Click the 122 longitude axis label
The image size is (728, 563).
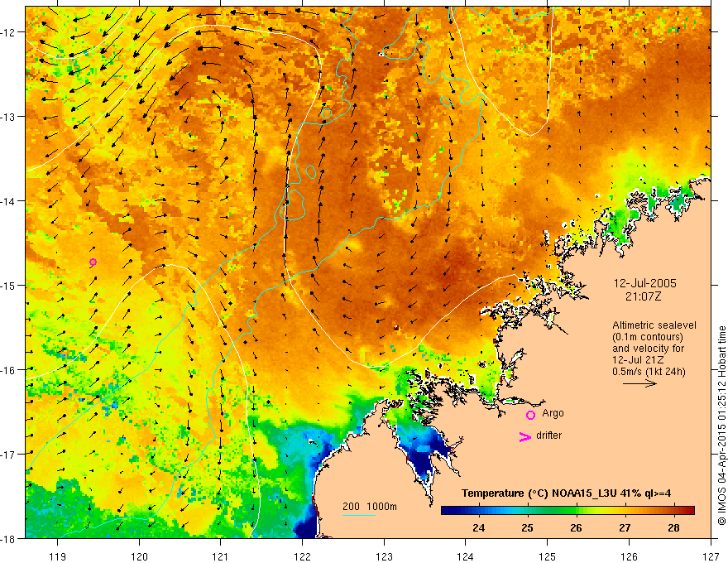point(302,556)
